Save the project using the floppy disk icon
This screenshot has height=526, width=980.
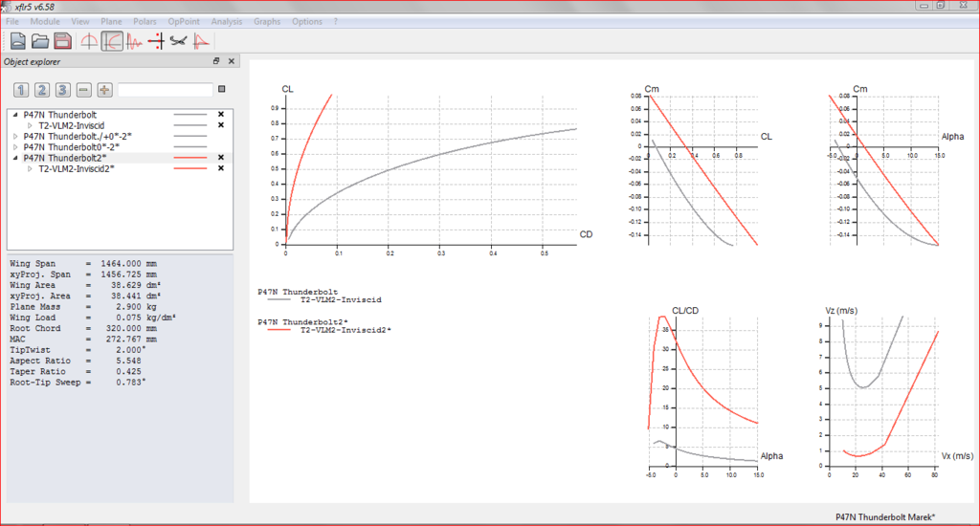point(62,41)
